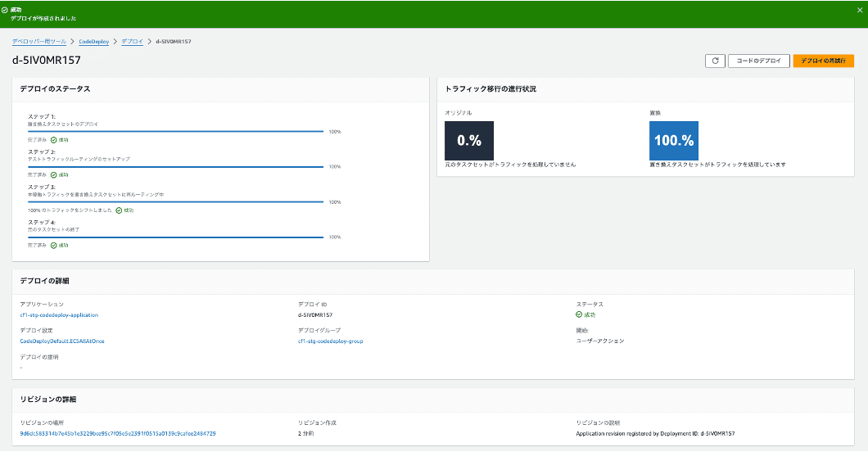This screenshot has height=452, width=868.
Task: Click 100% のトラフィックをシフトしました text
Action: pos(70,210)
